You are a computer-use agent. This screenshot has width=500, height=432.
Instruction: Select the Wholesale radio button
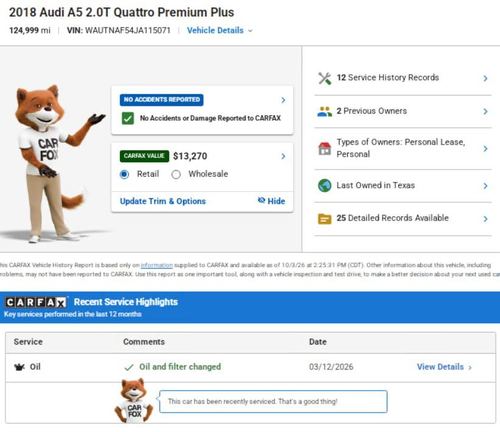coord(176,174)
